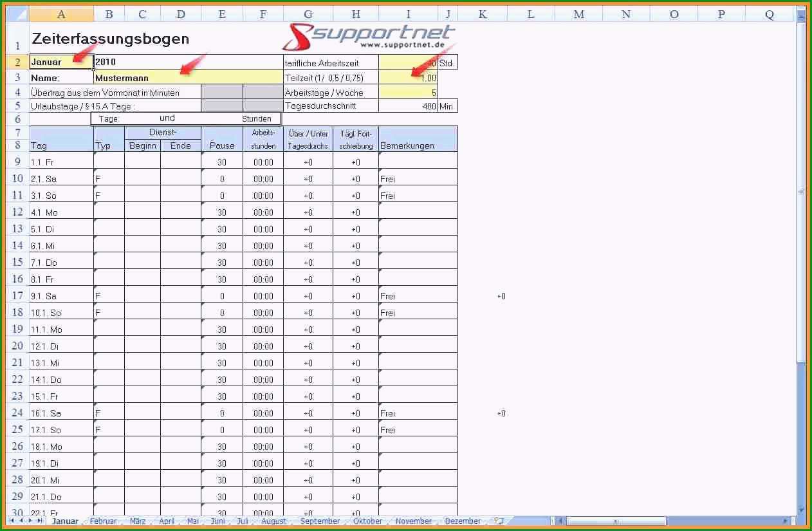This screenshot has height=531, width=812.
Task: Select the month cell 'Januar'
Action: click(x=61, y=62)
